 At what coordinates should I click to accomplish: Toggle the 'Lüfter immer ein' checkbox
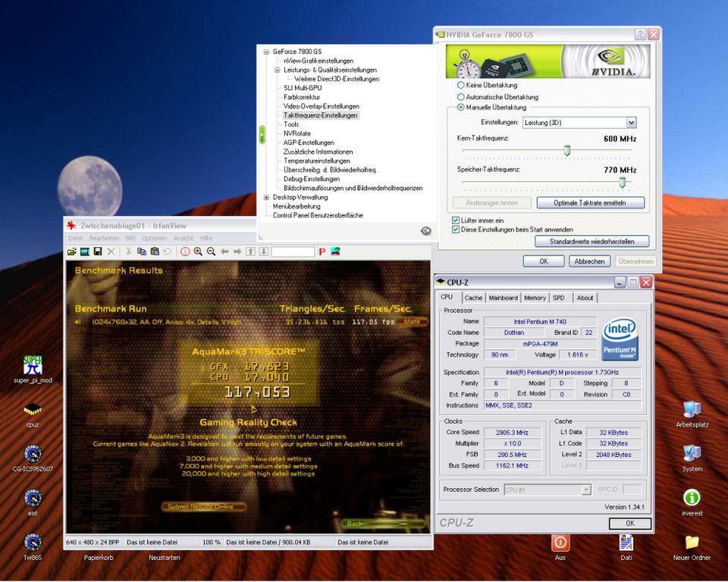456,221
